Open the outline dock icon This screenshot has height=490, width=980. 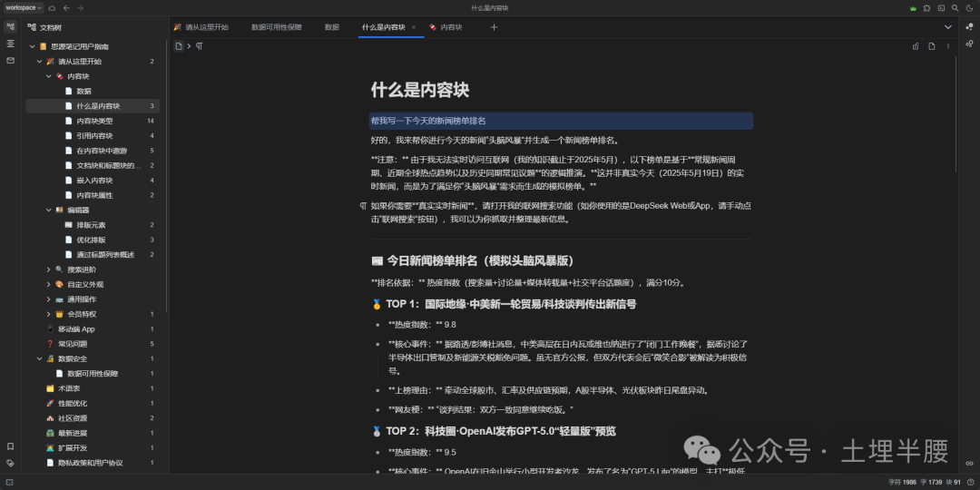(10, 44)
